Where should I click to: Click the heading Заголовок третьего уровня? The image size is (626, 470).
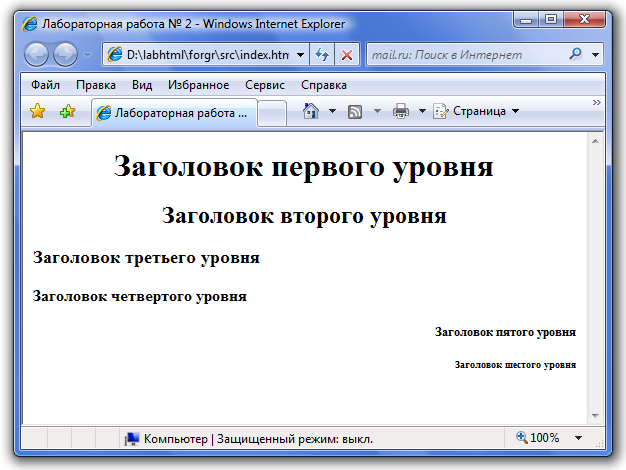(x=146, y=258)
